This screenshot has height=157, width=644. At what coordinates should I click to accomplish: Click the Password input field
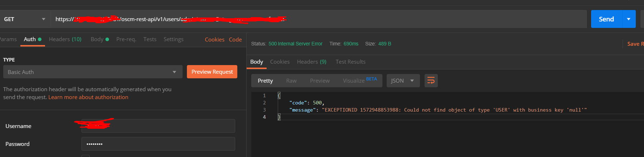tap(158, 144)
